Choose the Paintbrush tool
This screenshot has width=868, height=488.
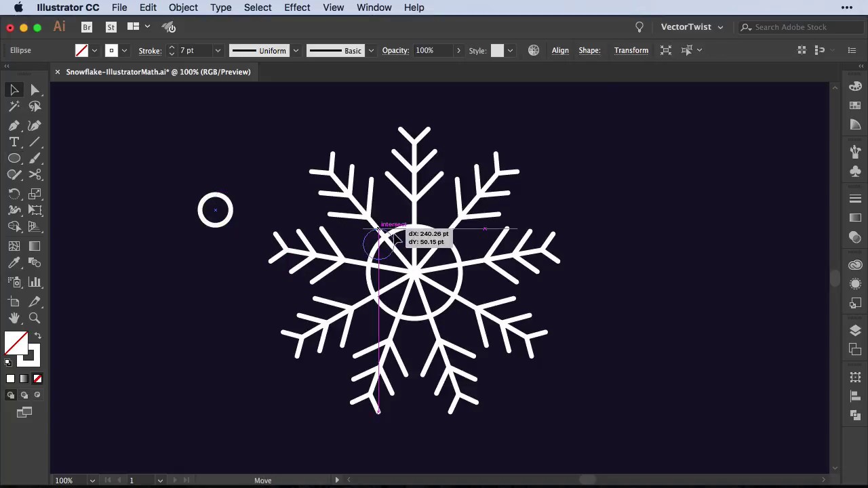click(35, 158)
